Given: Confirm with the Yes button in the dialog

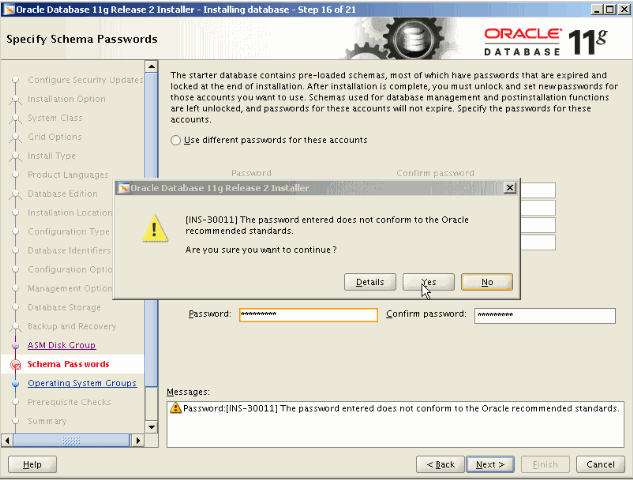Looking at the screenshot, I should coord(428,282).
